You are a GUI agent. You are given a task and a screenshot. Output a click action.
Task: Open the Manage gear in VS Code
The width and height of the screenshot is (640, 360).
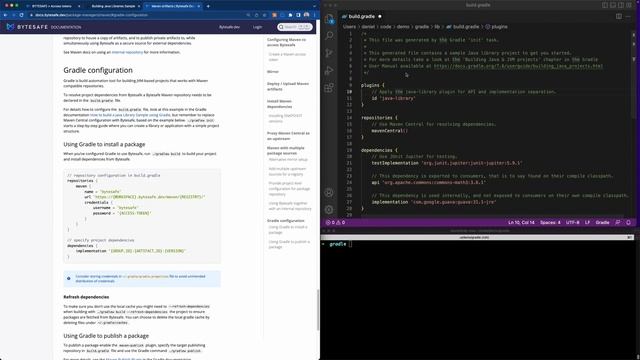329,209
